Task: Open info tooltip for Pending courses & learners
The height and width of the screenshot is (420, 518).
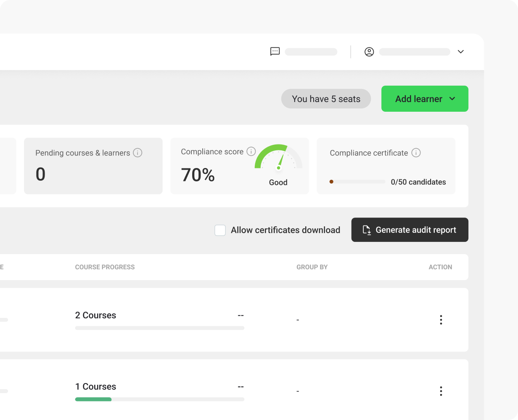Action: pyautogui.click(x=137, y=153)
